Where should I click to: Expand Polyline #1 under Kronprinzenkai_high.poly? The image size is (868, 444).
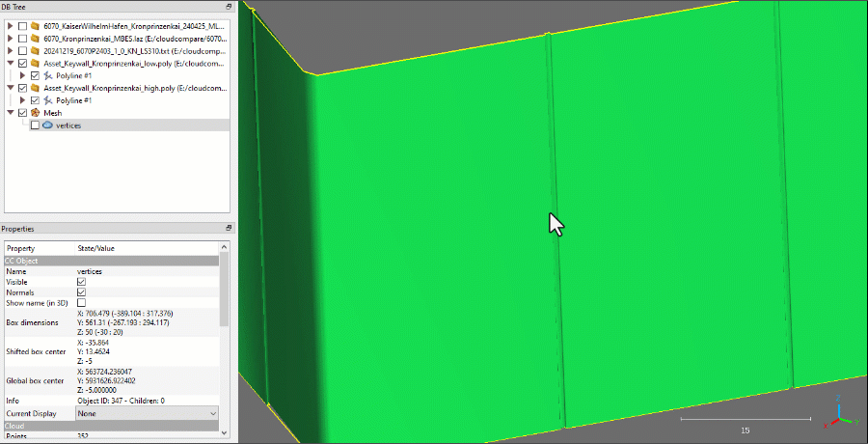click(23, 100)
